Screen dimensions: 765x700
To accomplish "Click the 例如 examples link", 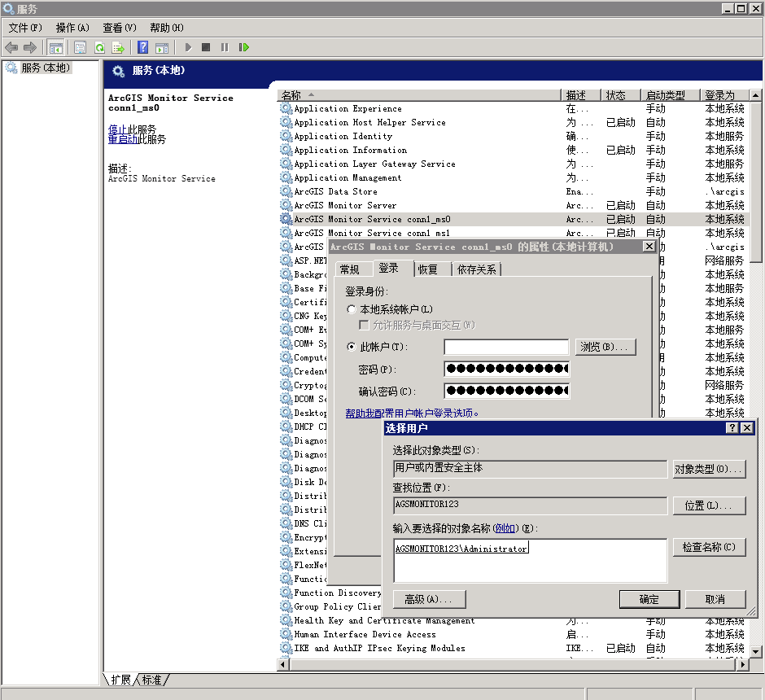I will click(505, 528).
